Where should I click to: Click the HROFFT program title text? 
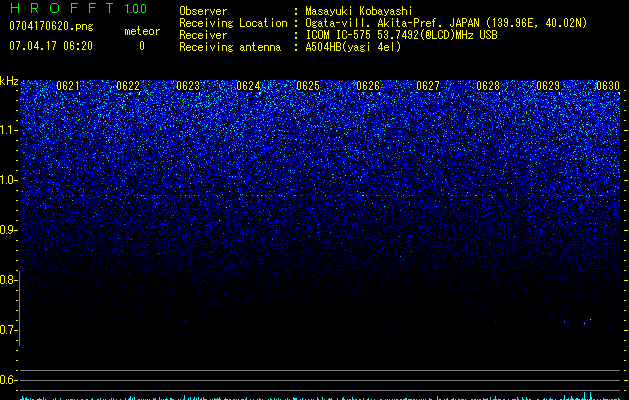(x=62, y=8)
